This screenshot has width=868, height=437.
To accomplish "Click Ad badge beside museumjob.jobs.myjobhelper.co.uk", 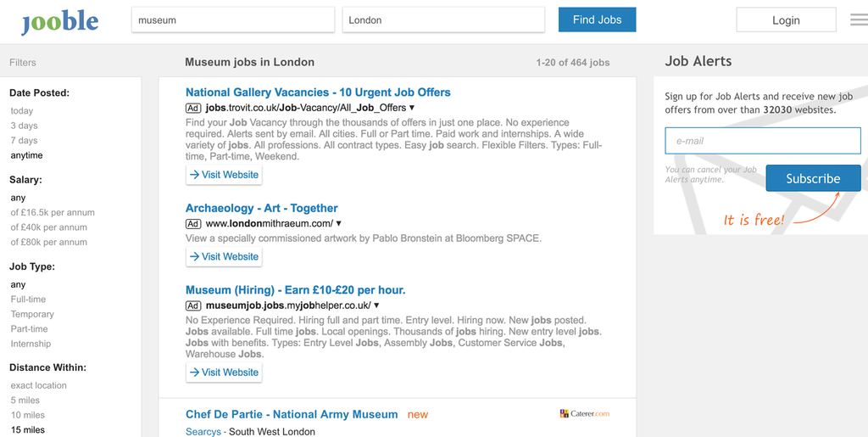I will pyautogui.click(x=193, y=305).
